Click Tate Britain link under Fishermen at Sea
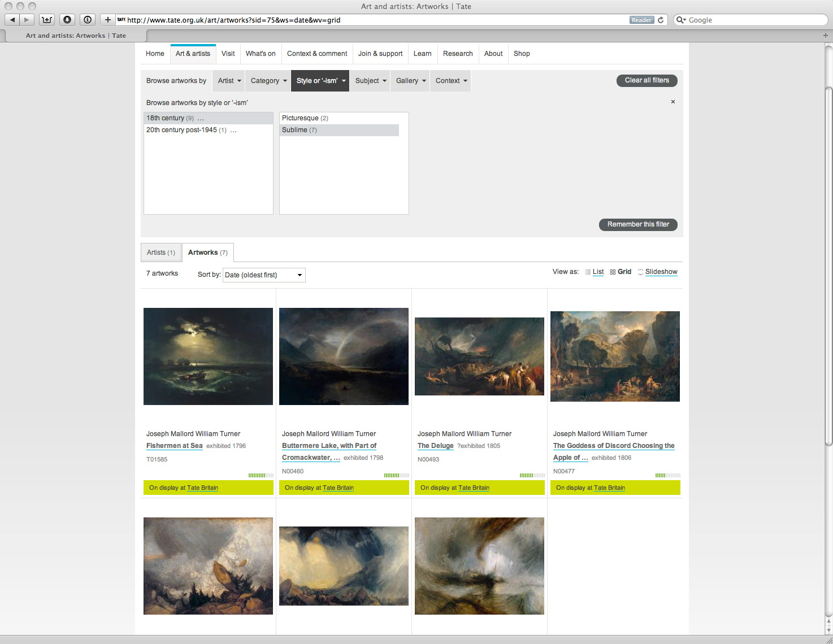The width and height of the screenshot is (833, 644). pyautogui.click(x=202, y=488)
